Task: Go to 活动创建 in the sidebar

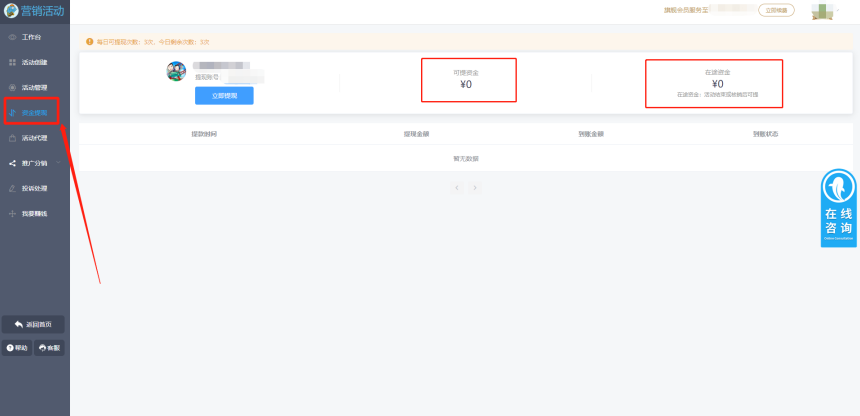Action: 34,62
